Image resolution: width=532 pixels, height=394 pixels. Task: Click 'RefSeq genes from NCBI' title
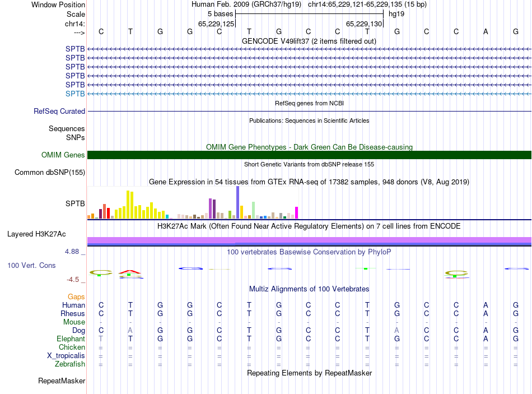click(x=309, y=103)
